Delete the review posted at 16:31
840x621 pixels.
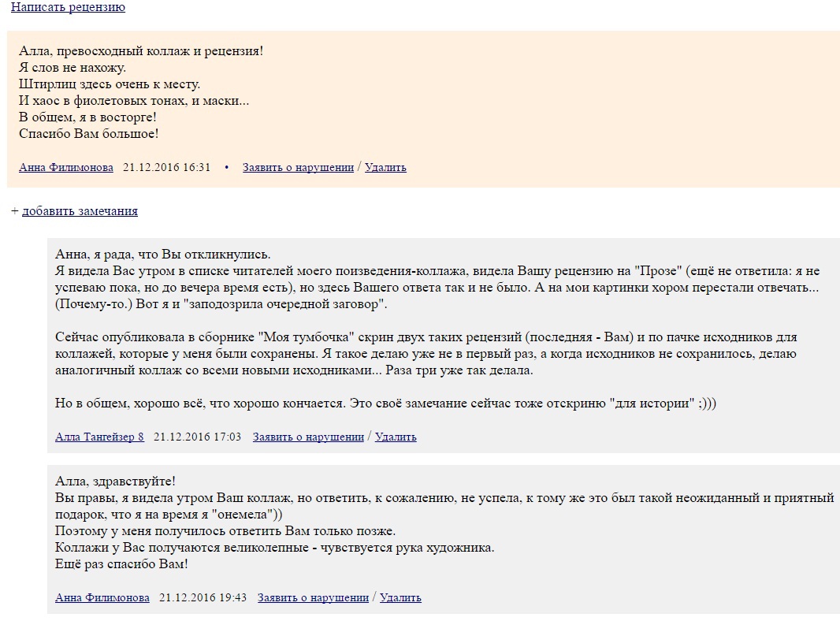pyautogui.click(x=385, y=167)
